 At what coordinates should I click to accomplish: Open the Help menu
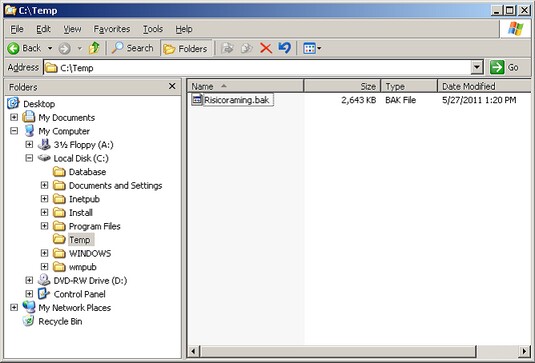click(x=184, y=29)
